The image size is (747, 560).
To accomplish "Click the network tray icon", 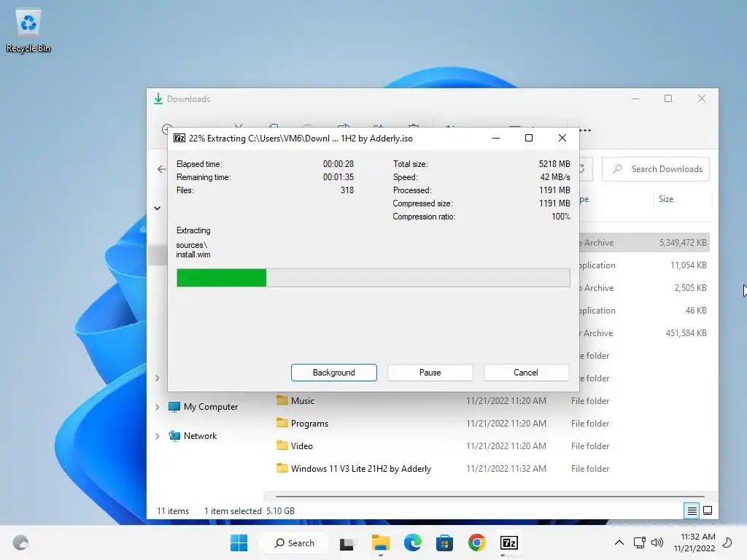I will click(x=639, y=542).
